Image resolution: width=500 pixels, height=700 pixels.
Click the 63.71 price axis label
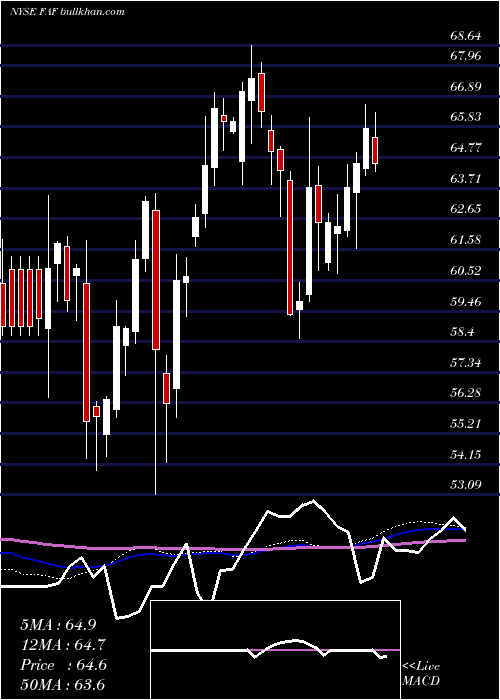coord(466,179)
